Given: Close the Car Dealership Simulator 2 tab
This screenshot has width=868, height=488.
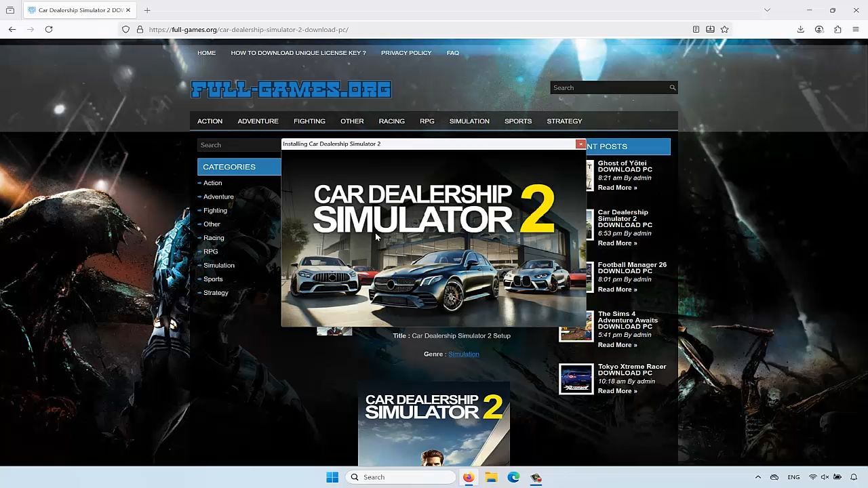Looking at the screenshot, I should [129, 10].
